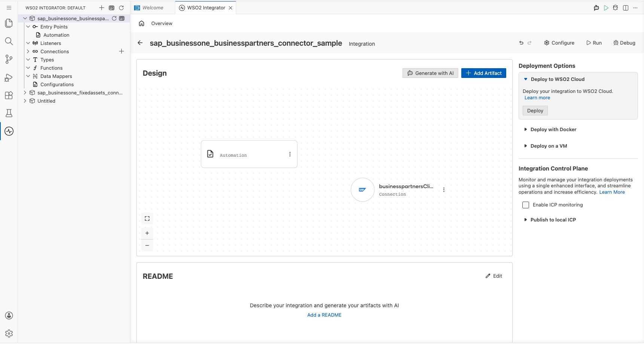The width and height of the screenshot is (644, 344).
Task: Collapse Deploy to WSO2 Cloud section
Action: 526,79
